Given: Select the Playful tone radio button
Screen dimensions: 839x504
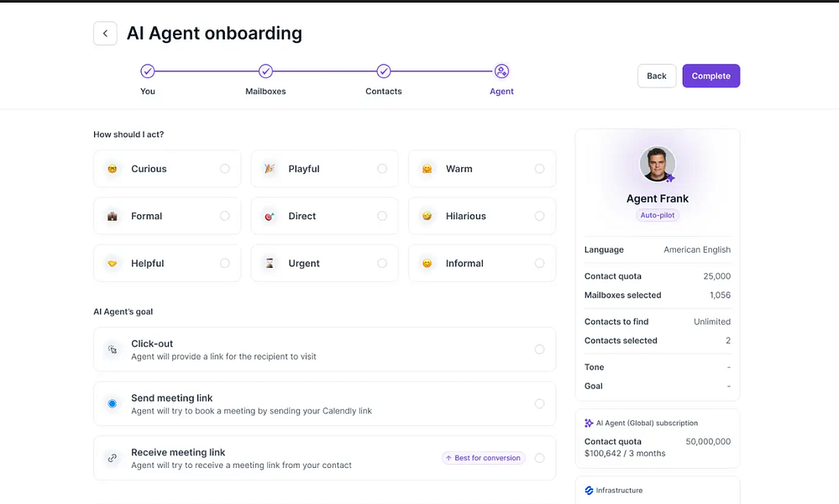Looking at the screenshot, I should tap(382, 169).
